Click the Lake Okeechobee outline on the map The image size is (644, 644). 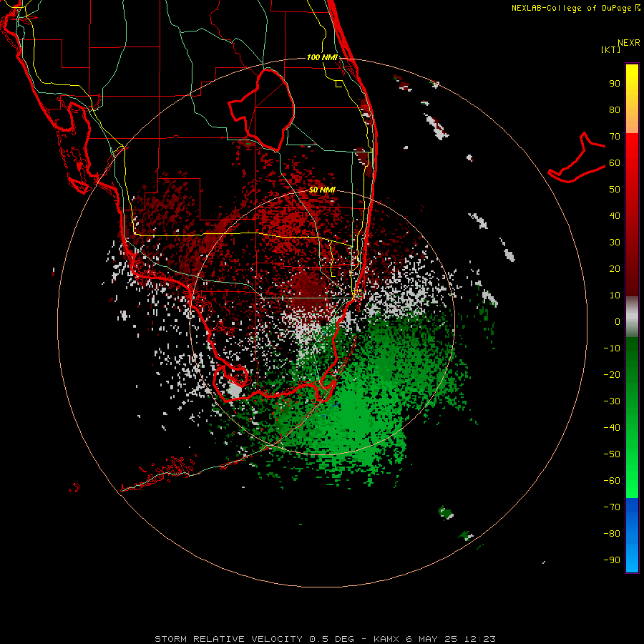point(262,110)
